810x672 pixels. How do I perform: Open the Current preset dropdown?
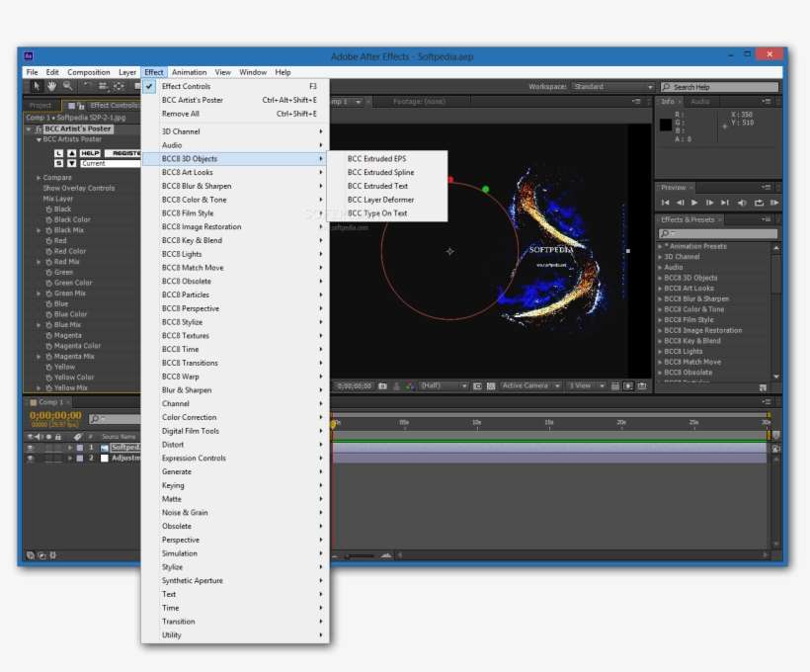click(110, 163)
